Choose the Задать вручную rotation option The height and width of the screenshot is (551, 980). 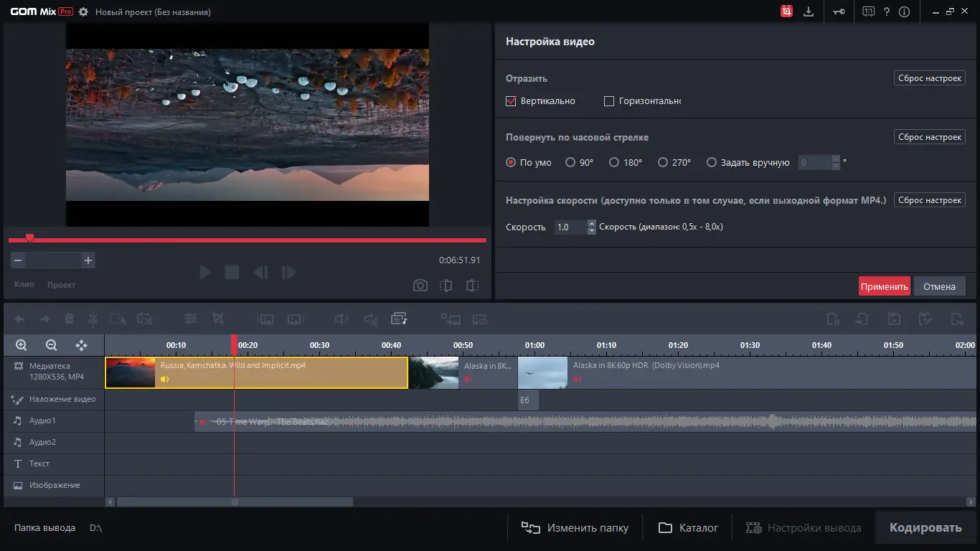point(712,163)
